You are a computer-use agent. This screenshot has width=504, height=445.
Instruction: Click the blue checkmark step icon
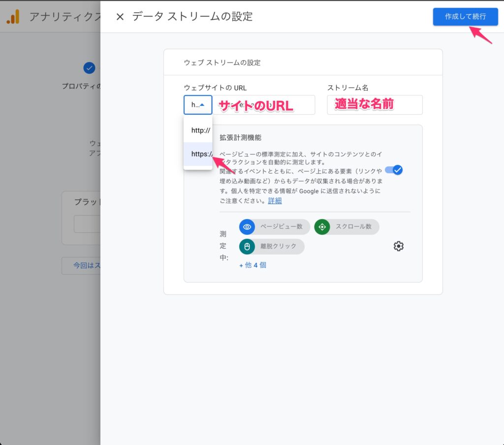coord(89,68)
